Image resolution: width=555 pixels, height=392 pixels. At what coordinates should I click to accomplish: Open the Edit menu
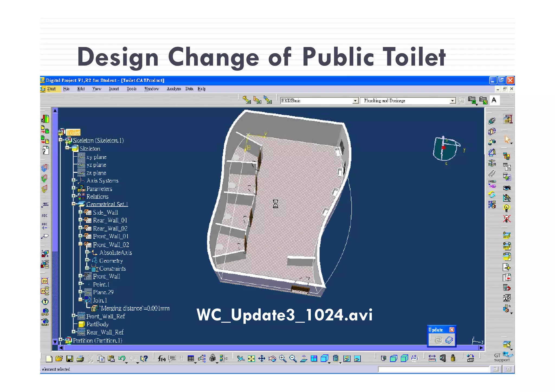(x=81, y=89)
